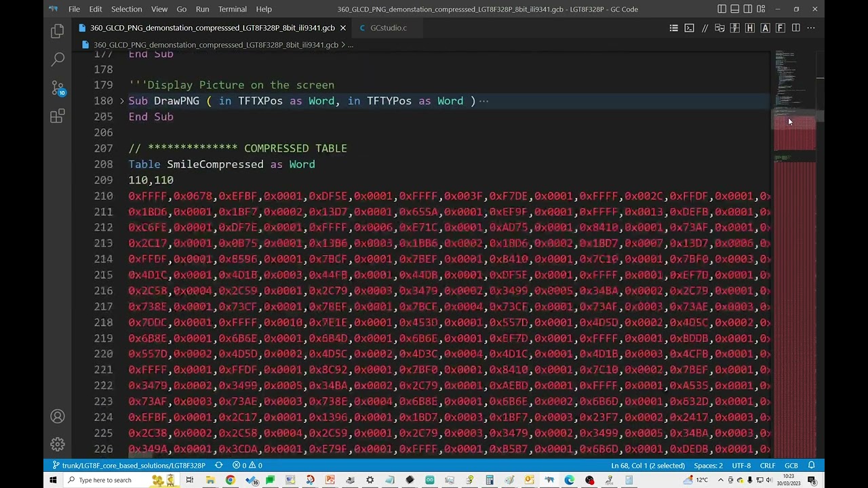Click the compare files icon in editor toolbar
The image size is (868, 488).
pyautogui.click(x=719, y=28)
